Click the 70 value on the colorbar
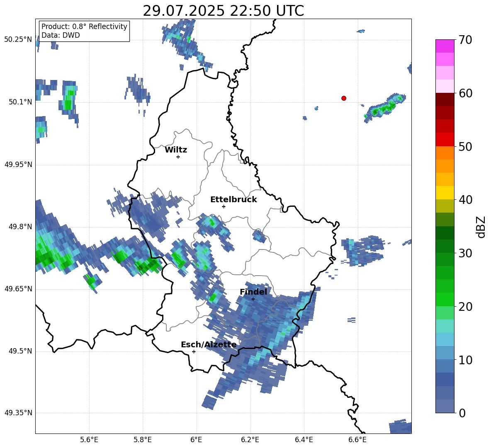491x448 pixels. (465, 40)
